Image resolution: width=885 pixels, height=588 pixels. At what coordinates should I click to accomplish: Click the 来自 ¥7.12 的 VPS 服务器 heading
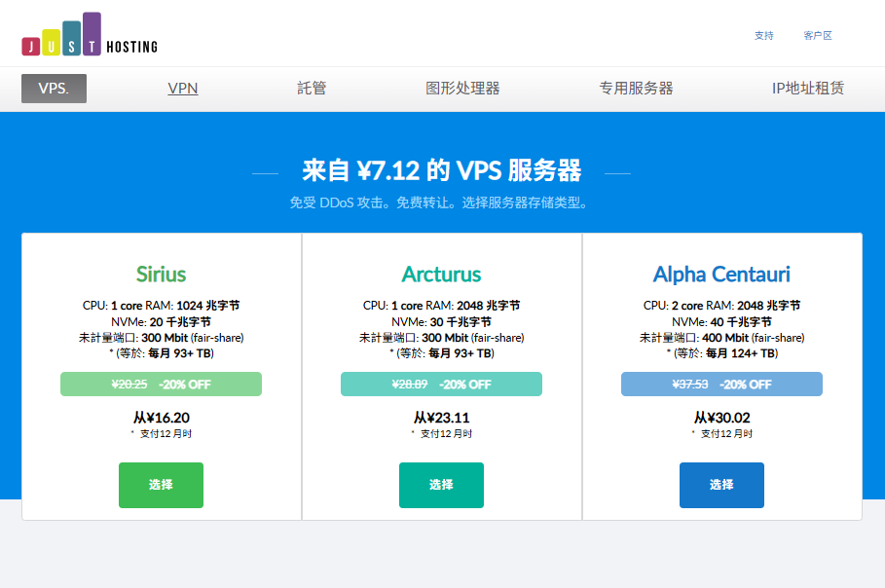(x=441, y=172)
